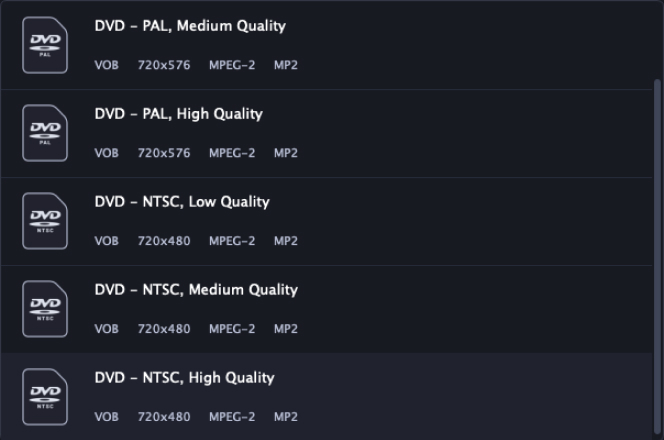Click the vertical scrollbar of the preset list
This screenshot has width=664, height=440.
[x=657, y=256]
